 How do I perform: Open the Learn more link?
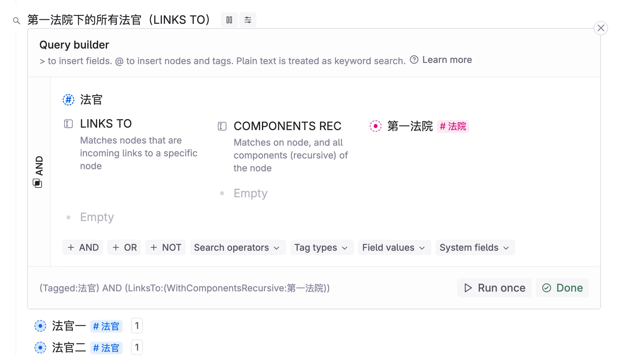point(447,60)
